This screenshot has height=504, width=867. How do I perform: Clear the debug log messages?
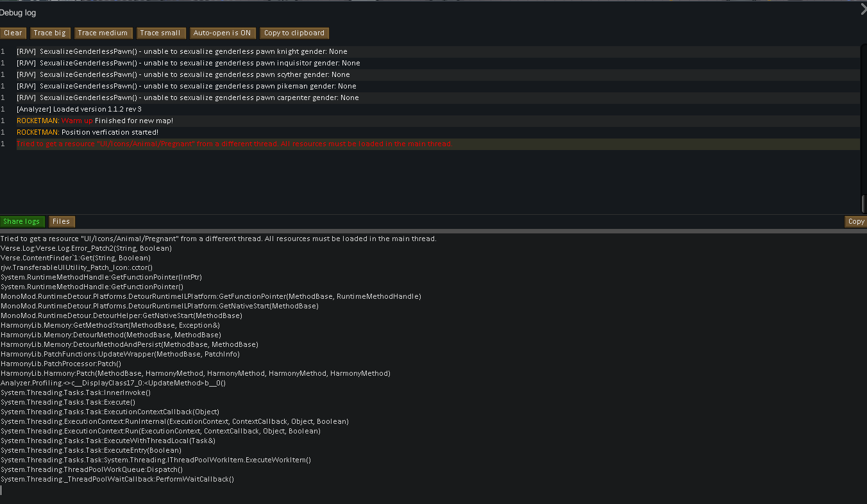pyautogui.click(x=13, y=33)
